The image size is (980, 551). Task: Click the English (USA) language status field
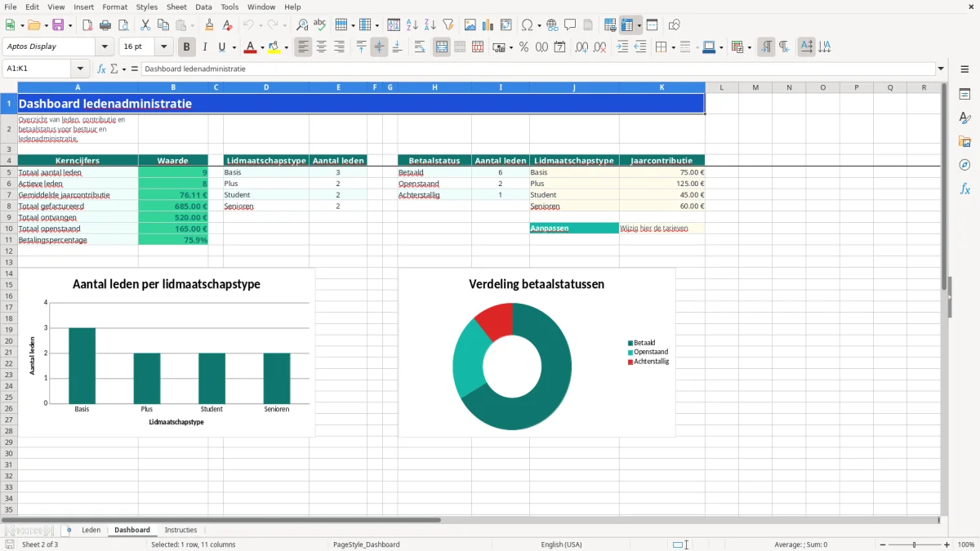click(561, 544)
